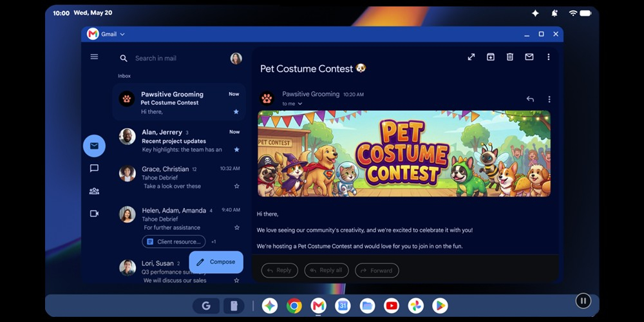Click the Pawsitive Grooming paw avatar in list

tap(127, 99)
